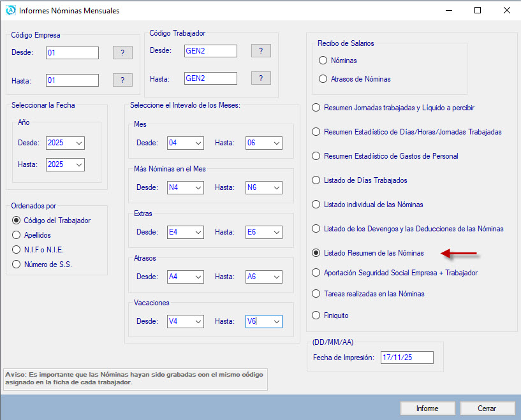Maximize the Informes Nóminas Mensuales window
The width and height of the screenshot is (521, 420).
point(478,11)
